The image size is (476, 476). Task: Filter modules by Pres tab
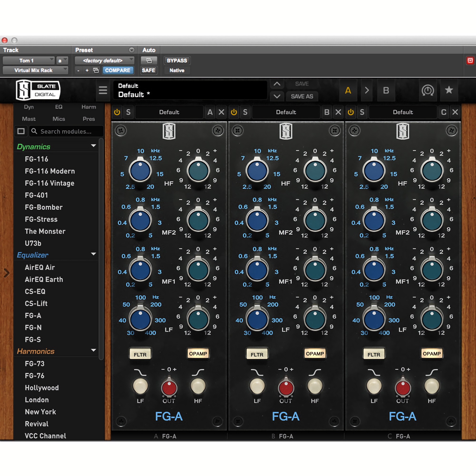click(x=89, y=119)
